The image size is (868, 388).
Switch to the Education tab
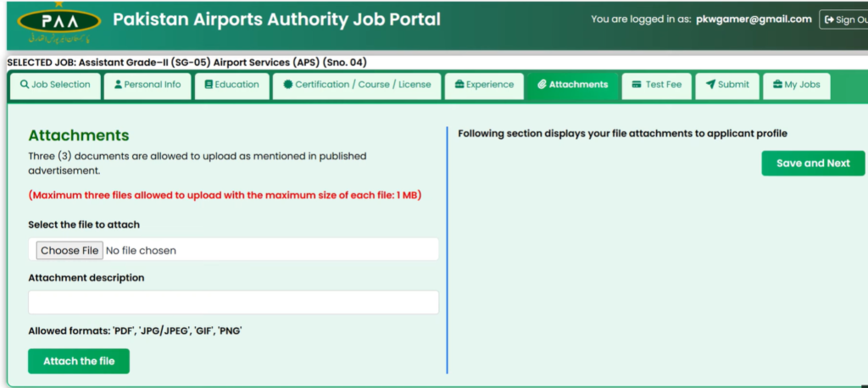tap(231, 85)
